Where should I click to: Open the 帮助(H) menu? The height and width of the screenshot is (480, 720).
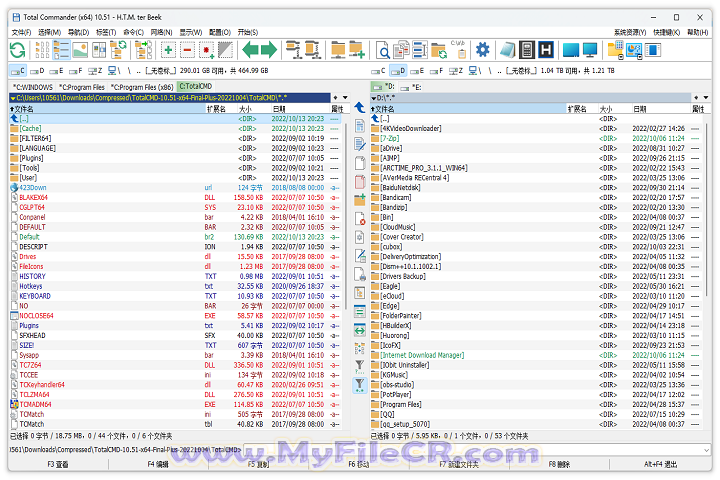(x=697, y=32)
